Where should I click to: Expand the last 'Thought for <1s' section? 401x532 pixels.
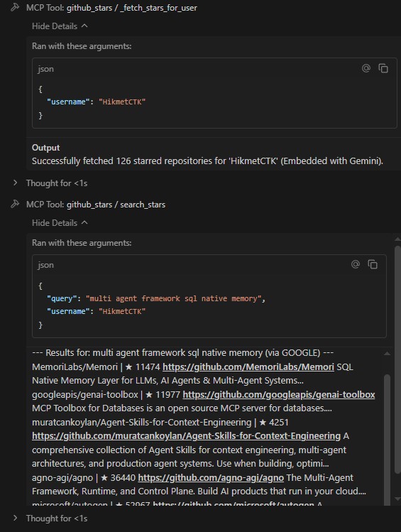click(x=50, y=519)
